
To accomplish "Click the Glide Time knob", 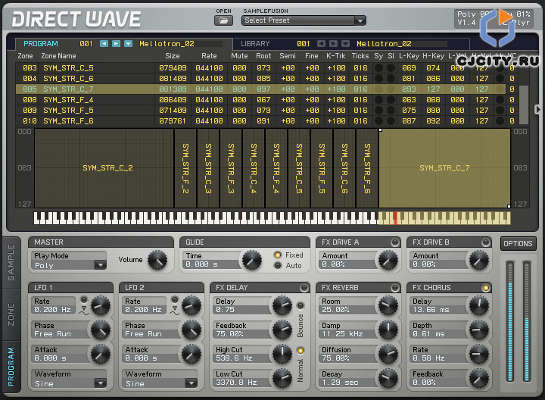I will point(252,260).
